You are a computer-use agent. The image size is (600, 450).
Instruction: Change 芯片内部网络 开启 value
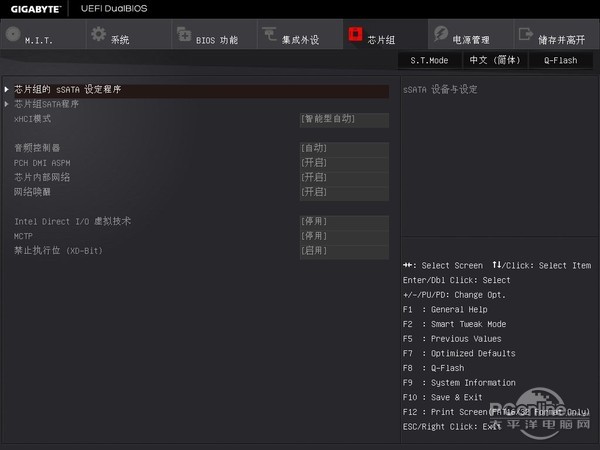[344, 178]
